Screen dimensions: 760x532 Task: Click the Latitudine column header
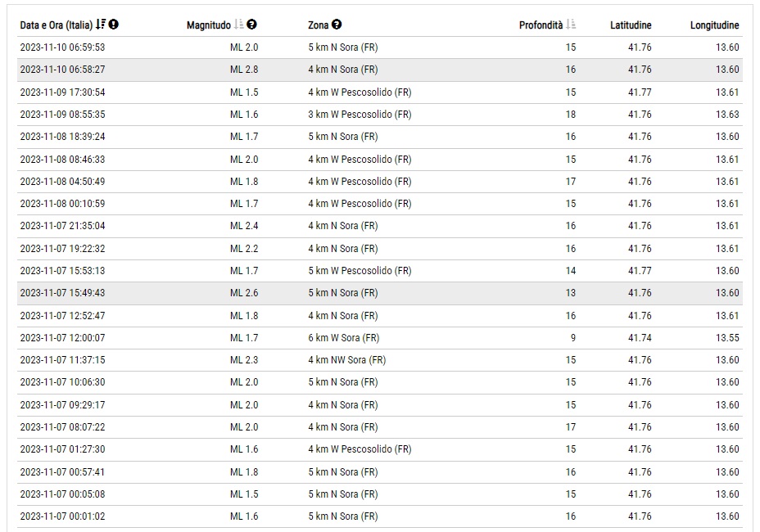[631, 25]
